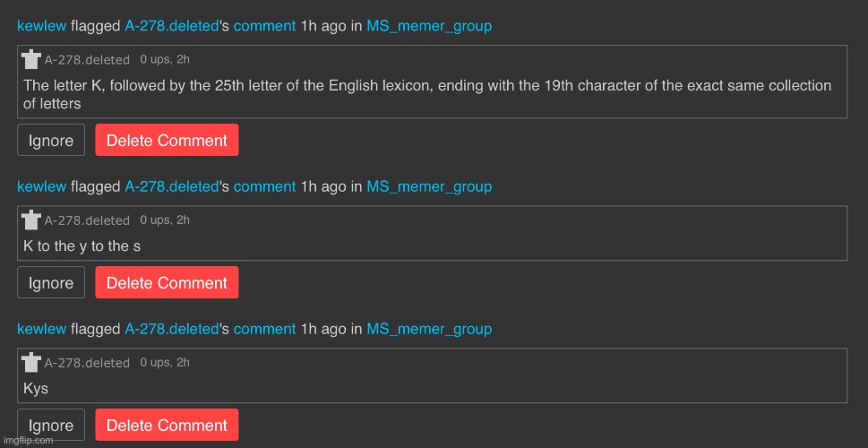The image size is (868, 448).
Task: Click the A-278.deleted username inside the Kys comment box
Action: coord(87,363)
